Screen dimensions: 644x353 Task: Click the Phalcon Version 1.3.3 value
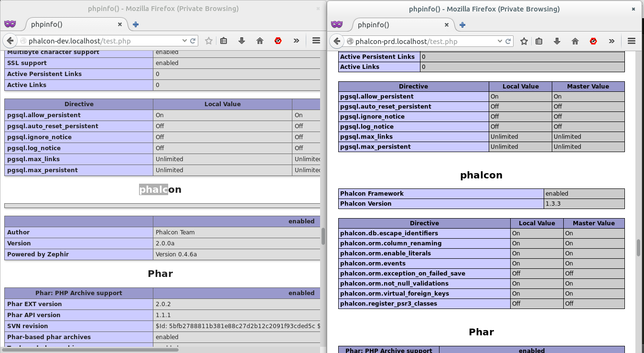[x=584, y=204]
